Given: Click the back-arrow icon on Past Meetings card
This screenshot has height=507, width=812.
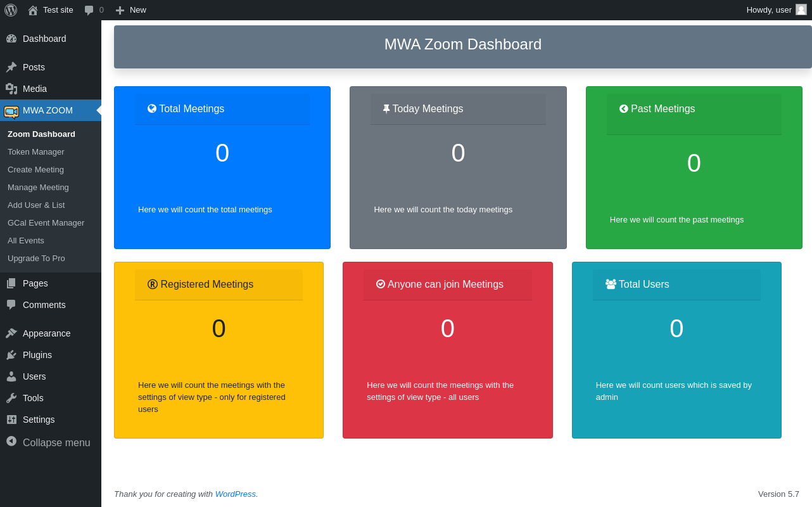Looking at the screenshot, I should 624,108.
